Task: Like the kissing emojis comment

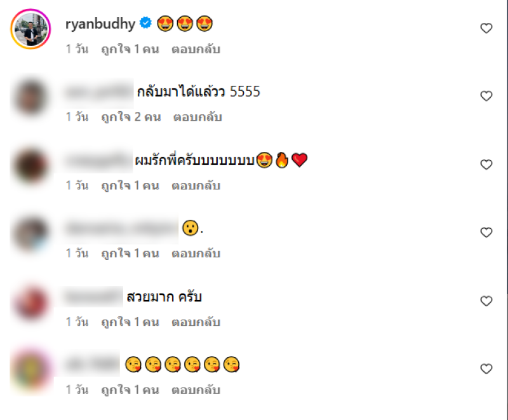Action: (486, 369)
